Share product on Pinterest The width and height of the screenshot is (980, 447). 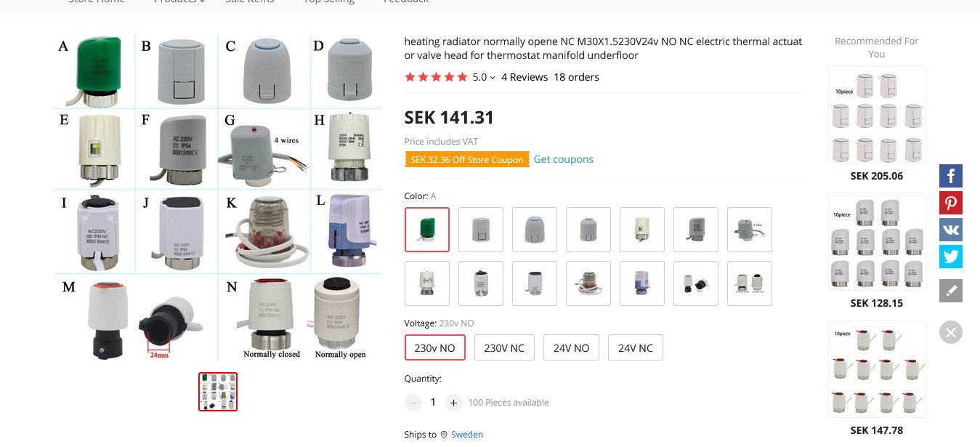click(950, 203)
